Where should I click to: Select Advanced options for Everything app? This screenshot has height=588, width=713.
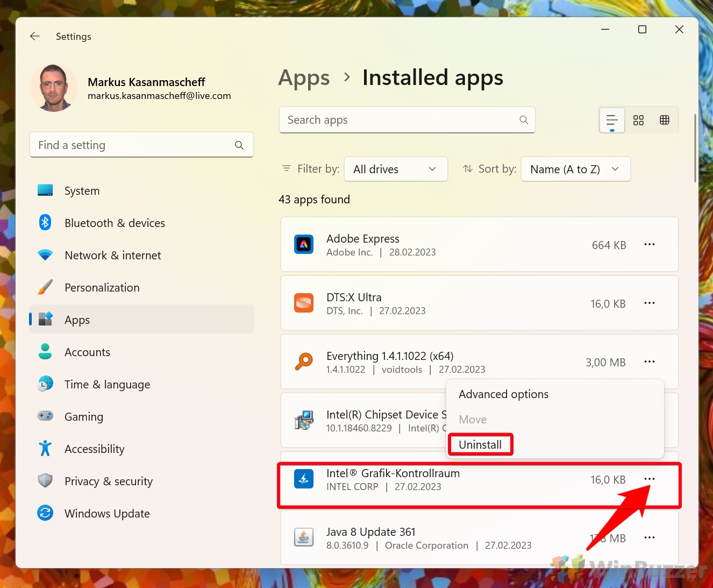point(503,394)
